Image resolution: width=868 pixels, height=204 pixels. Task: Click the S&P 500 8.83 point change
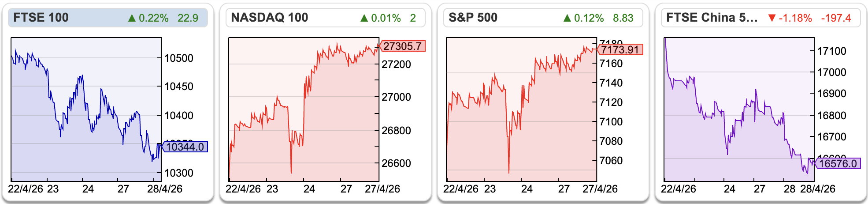[x=623, y=18]
